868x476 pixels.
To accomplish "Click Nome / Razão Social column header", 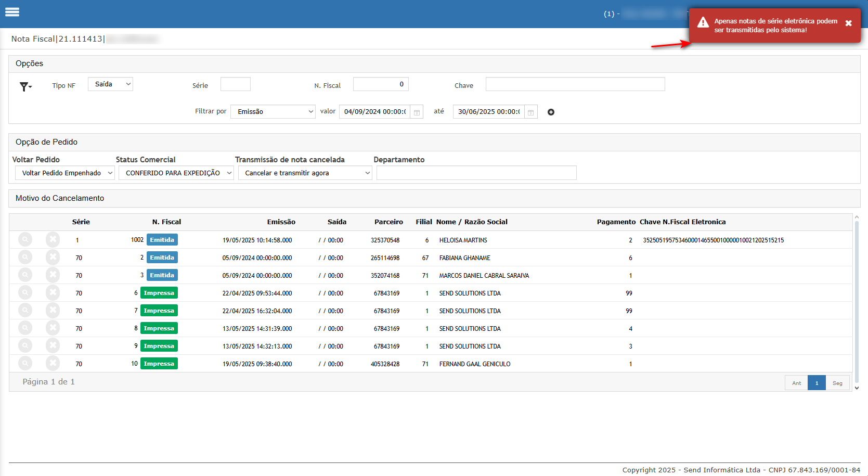I will click(x=472, y=222).
